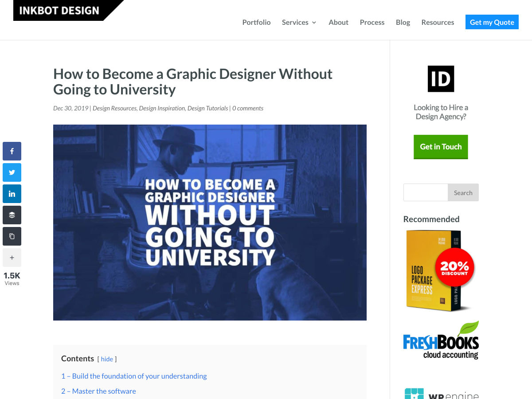
Task: Open the Design Inspiration category link
Action: (162, 108)
